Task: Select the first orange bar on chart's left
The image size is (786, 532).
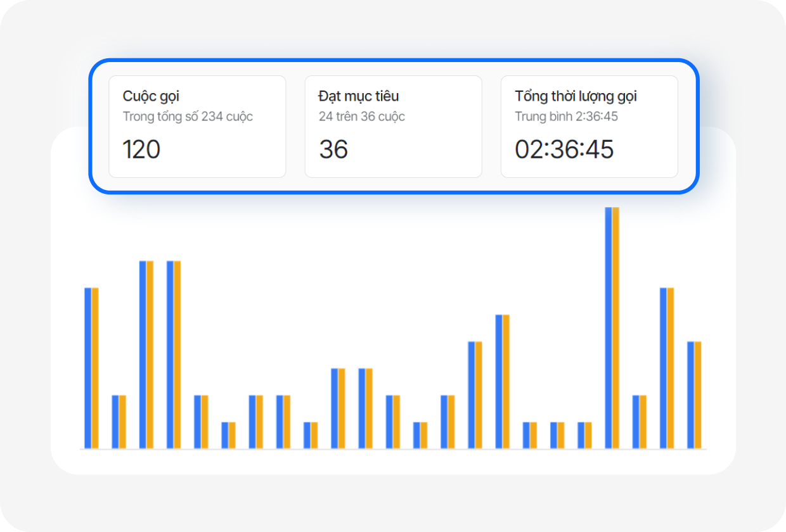Action: coord(95,368)
